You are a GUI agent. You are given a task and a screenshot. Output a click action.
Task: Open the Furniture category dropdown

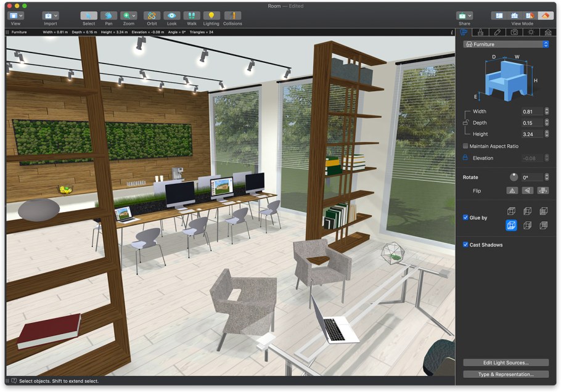click(506, 44)
